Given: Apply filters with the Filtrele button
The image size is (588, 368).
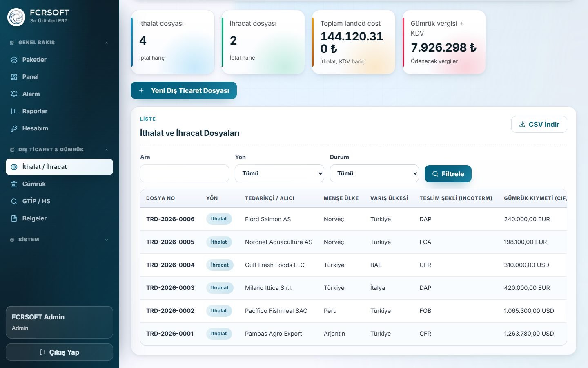Looking at the screenshot, I should pyautogui.click(x=448, y=174).
